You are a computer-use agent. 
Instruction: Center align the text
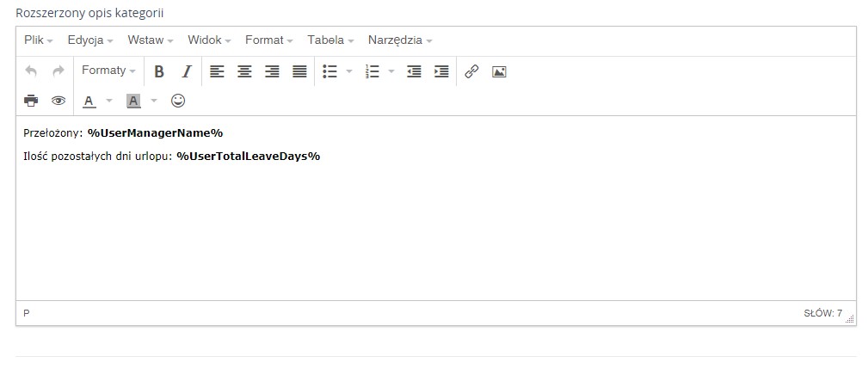point(244,71)
